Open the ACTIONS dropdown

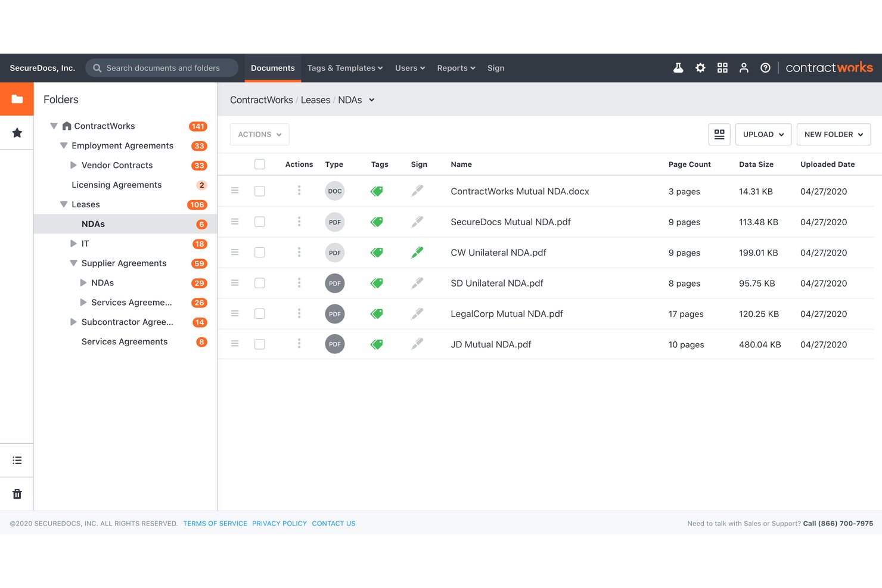(x=260, y=135)
